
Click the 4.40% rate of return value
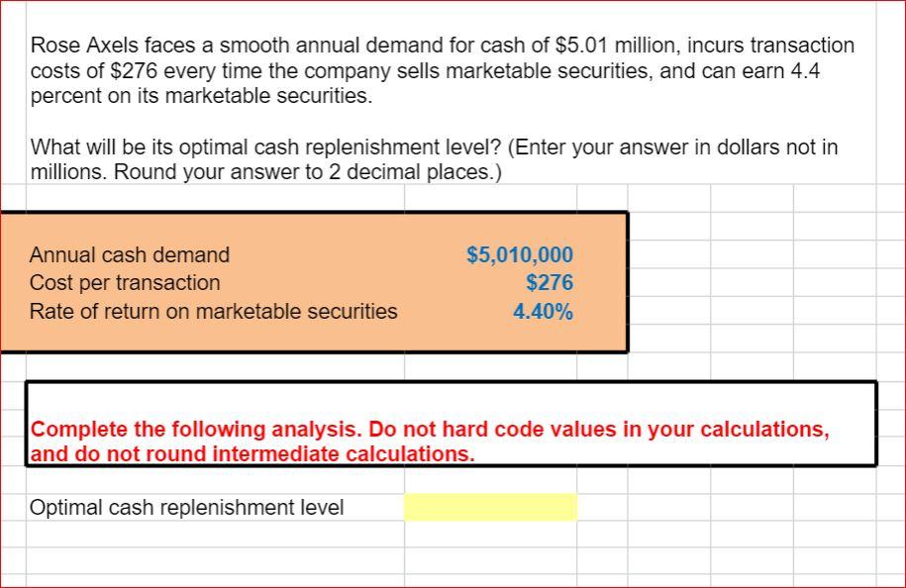(544, 312)
